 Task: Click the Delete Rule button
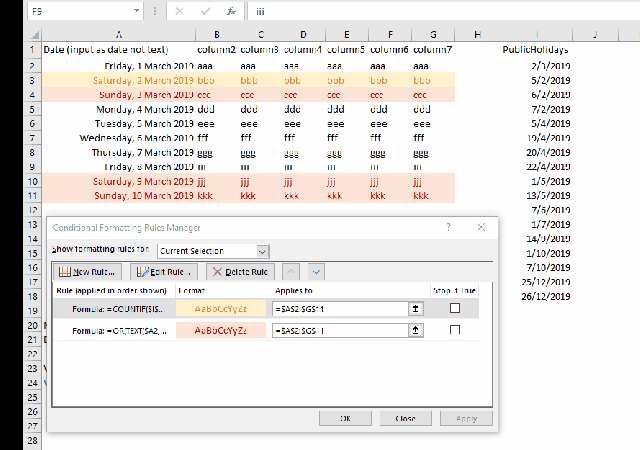pos(240,272)
